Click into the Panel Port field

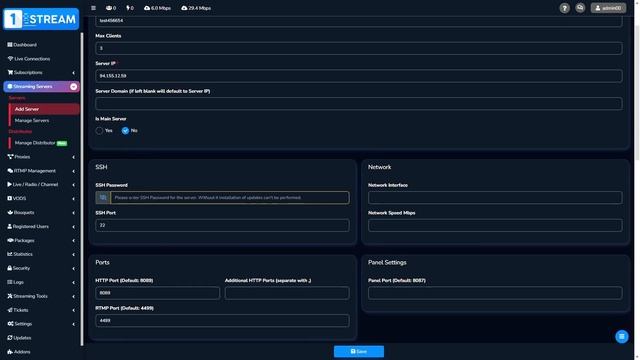[x=495, y=293]
